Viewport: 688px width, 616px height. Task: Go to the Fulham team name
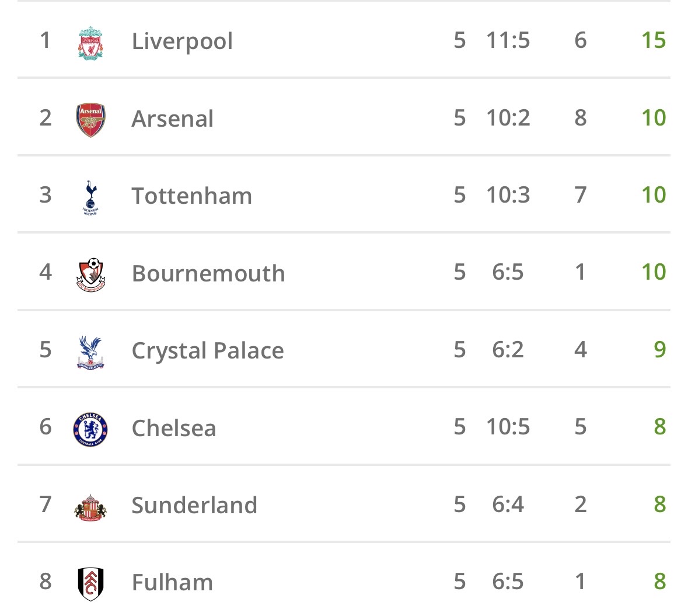coord(172,583)
